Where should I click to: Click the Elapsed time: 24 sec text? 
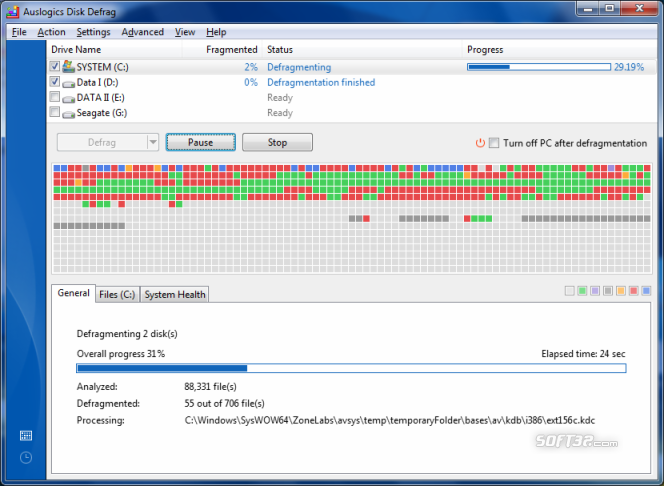(583, 353)
